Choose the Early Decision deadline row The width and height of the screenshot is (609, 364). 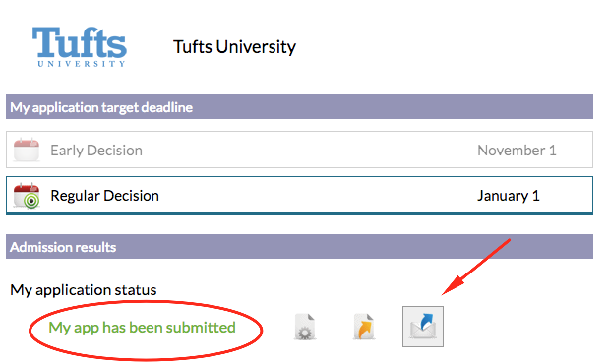click(x=299, y=150)
